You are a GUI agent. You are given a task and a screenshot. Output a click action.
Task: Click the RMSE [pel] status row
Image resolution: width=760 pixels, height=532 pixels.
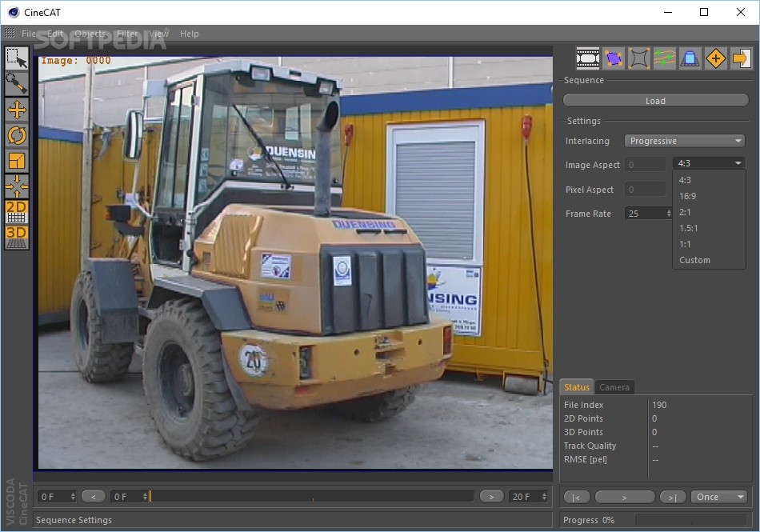655,459
